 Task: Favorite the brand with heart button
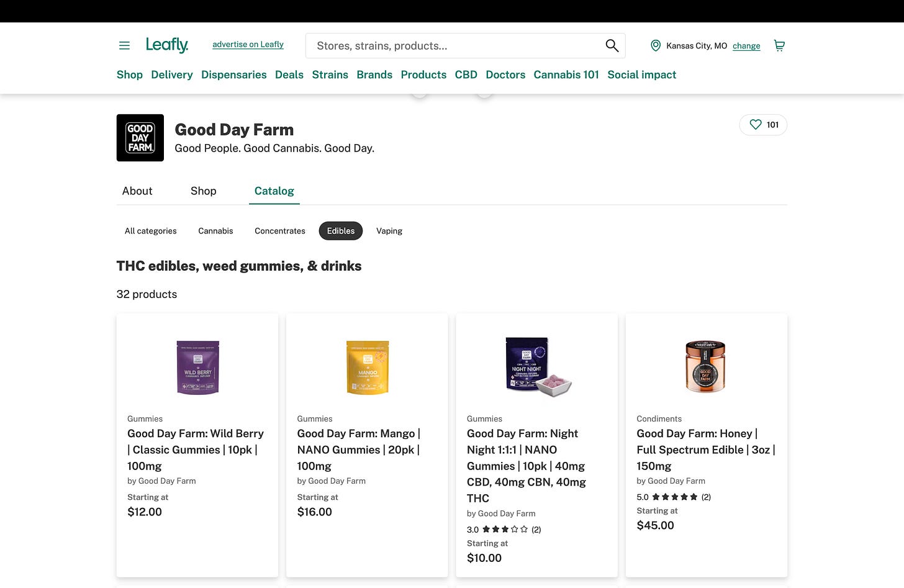pyautogui.click(x=763, y=125)
